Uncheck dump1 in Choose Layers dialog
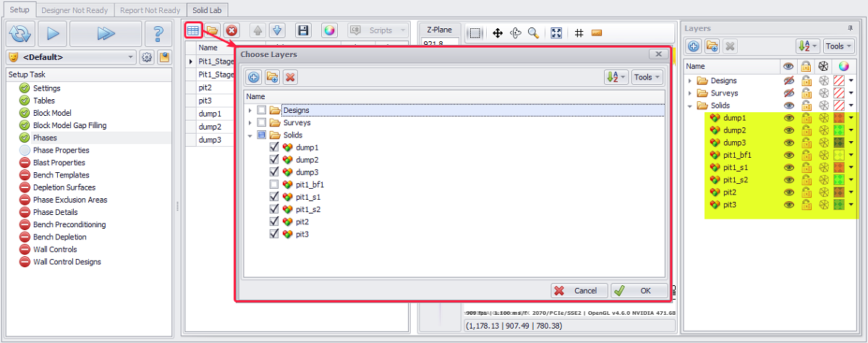The height and width of the screenshot is (343, 868). click(274, 147)
